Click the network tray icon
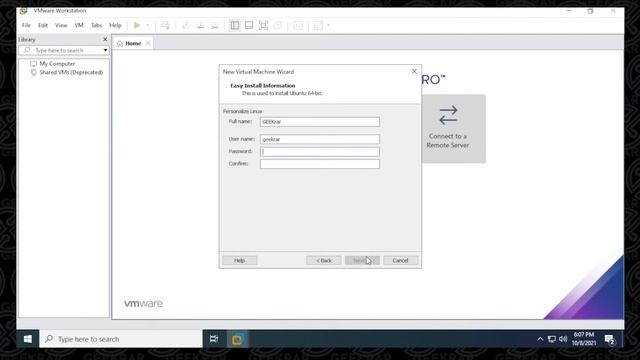This screenshot has width=640, height=360. (x=552, y=339)
